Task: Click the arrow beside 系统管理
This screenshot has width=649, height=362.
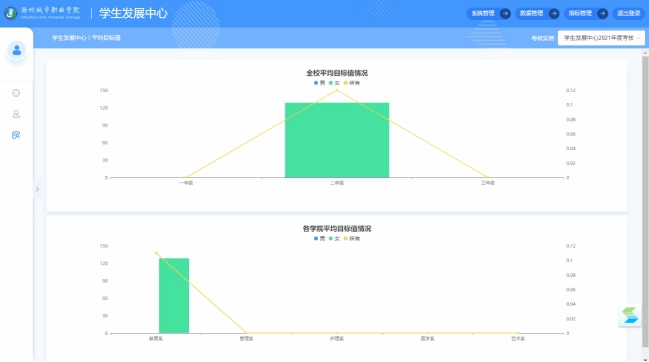Action: pyautogui.click(x=505, y=14)
